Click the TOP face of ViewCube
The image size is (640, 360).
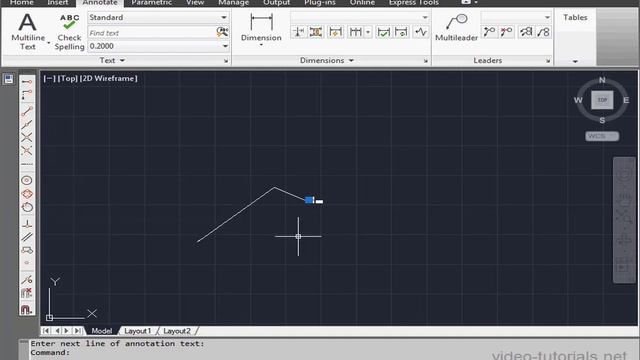pos(602,100)
